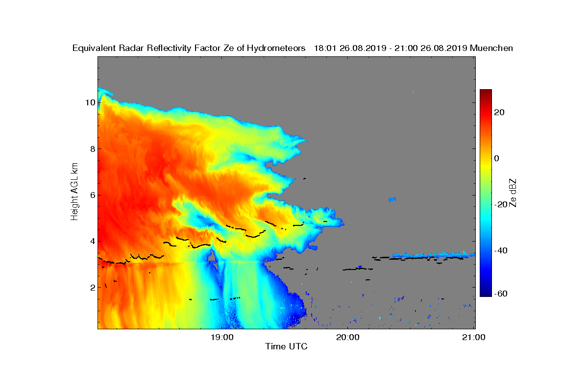The width and height of the screenshot is (588, 392).
Task: Click the height axis tick label '4'
Action: pyautogui.click(x=92, y=241)
